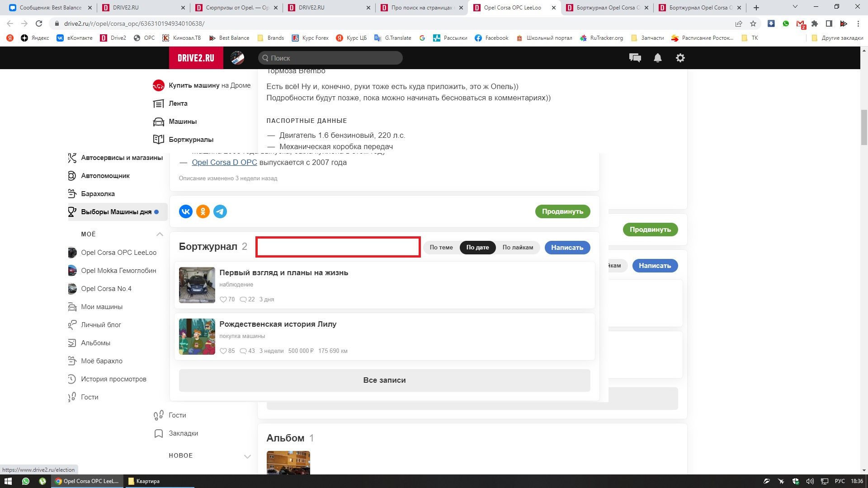
Task: Open the вКонтакте bookmark
Action: [x=75, y=38]
